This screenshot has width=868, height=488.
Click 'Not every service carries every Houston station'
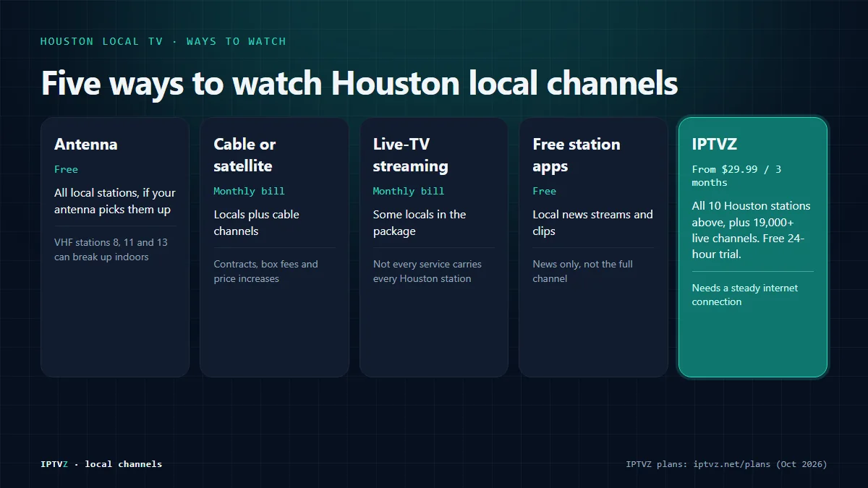pyautogui.click(x=427, y=271)
